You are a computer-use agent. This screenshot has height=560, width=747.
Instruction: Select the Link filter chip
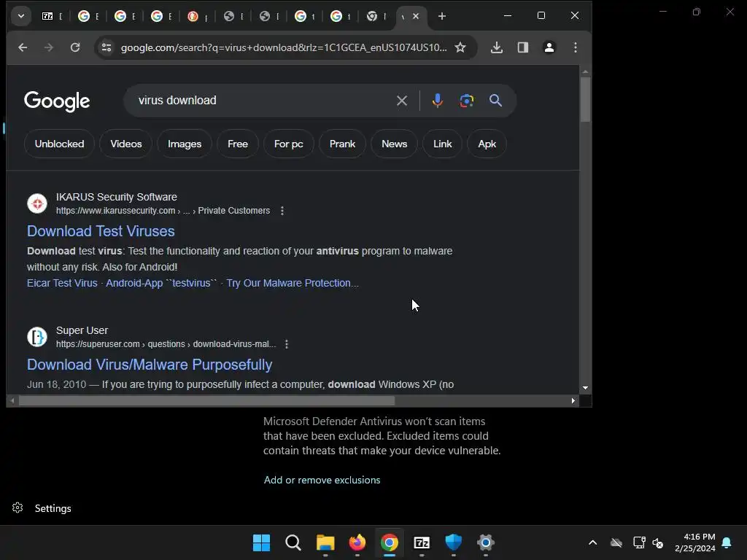(x=442, y=144)
